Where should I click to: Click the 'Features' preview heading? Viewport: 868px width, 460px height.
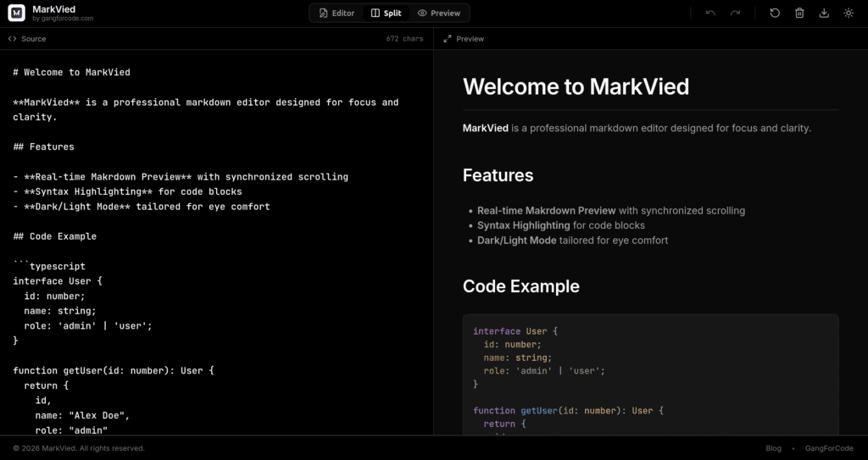(498, 175)
